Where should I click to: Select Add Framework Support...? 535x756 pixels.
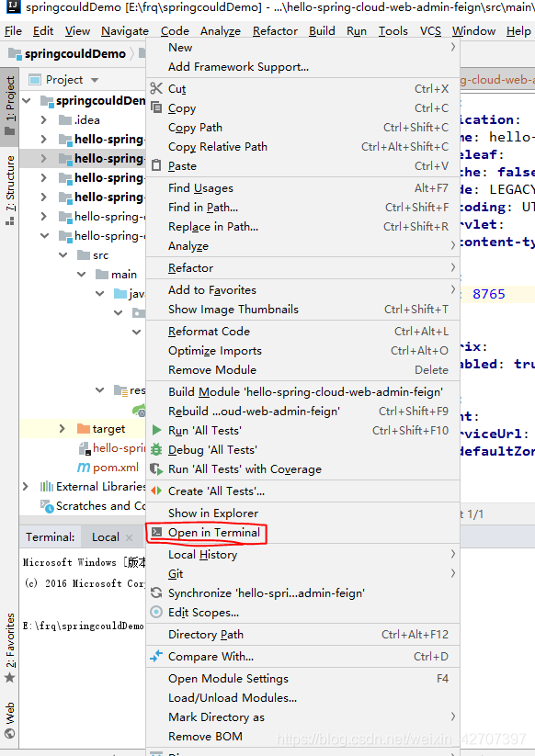coord(302,66)
